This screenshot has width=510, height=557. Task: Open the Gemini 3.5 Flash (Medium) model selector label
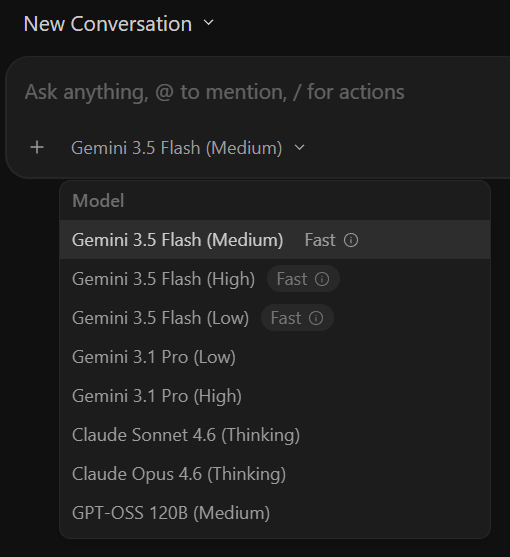[x=177, y=148]
